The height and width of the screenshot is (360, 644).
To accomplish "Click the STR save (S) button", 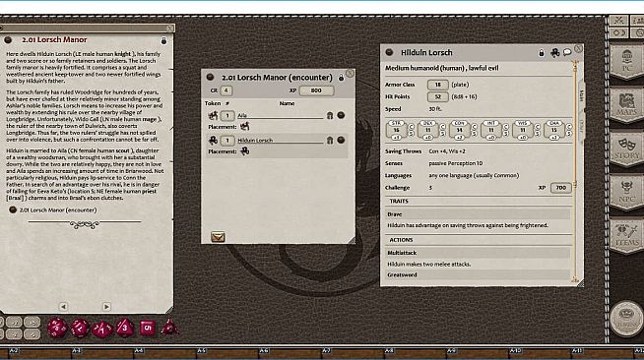I will pyautogui.click(x=412, y=134).
